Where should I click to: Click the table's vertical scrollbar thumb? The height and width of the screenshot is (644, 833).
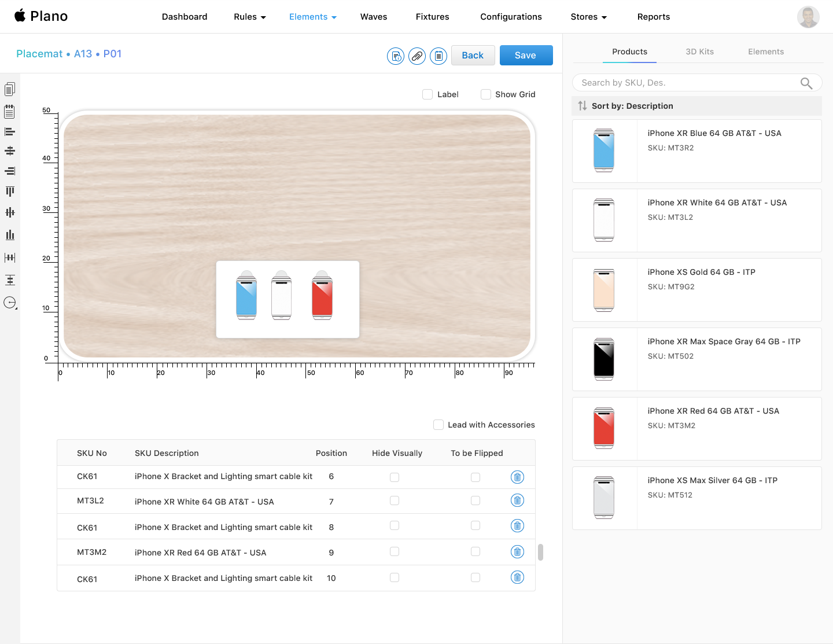540,553
